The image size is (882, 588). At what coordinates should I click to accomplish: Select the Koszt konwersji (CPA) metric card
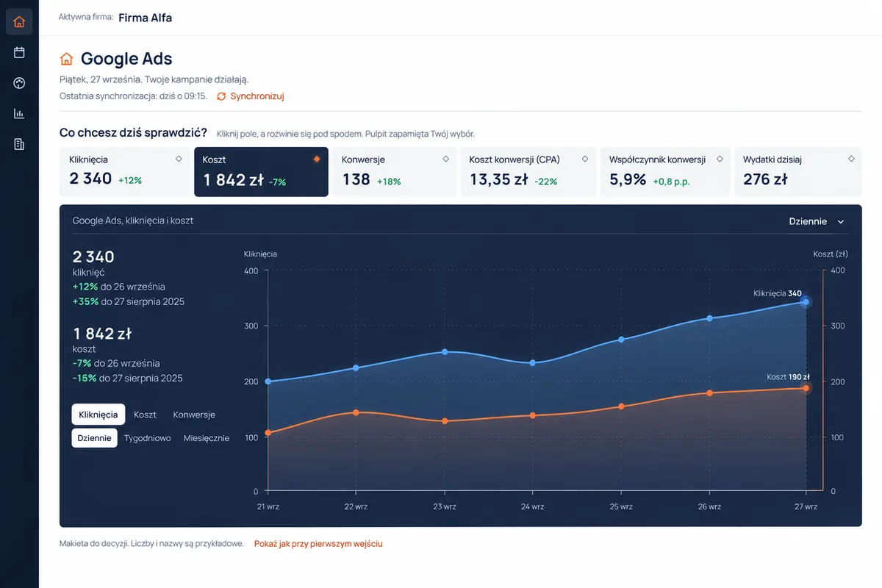528,172
